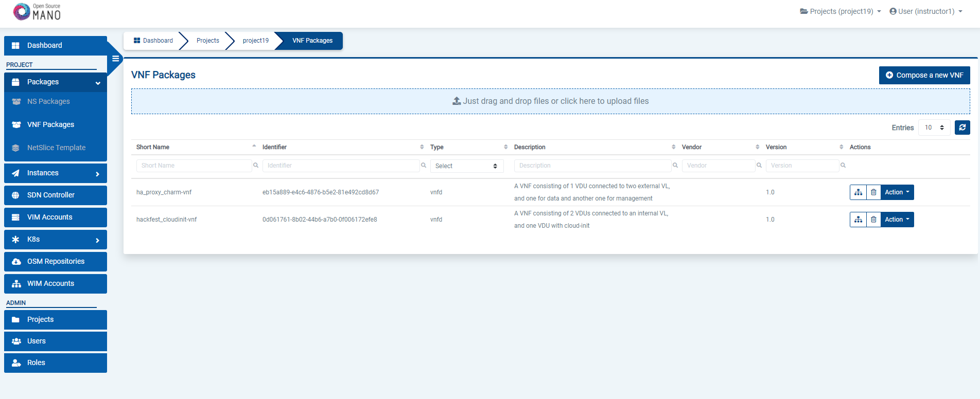Click the file upload drop zone

coord(550,101)
